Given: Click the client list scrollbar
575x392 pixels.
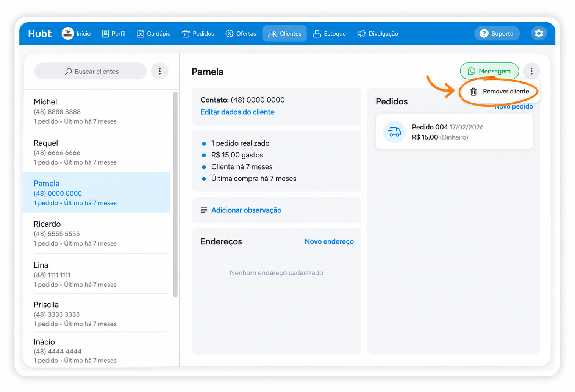Looking at the screenshot, I should [x=175, y=194].
